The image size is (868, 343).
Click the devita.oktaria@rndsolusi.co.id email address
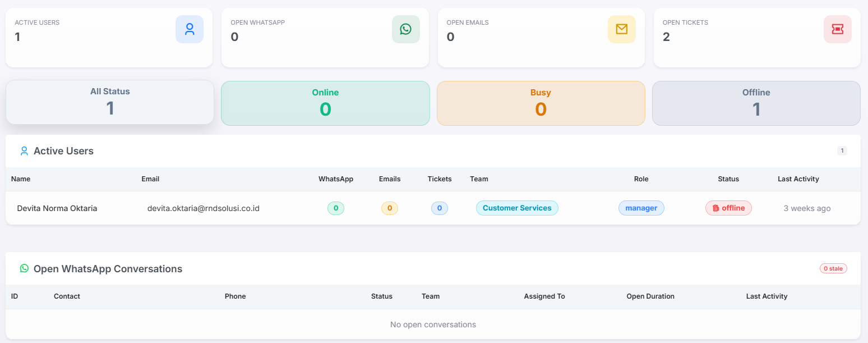click(x=204, y=208)
